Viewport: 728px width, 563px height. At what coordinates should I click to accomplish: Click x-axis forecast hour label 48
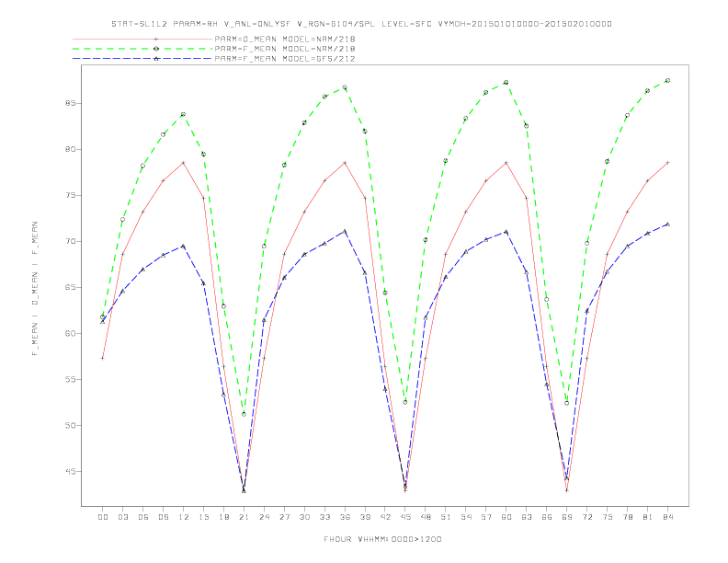(x=426, y=517)
